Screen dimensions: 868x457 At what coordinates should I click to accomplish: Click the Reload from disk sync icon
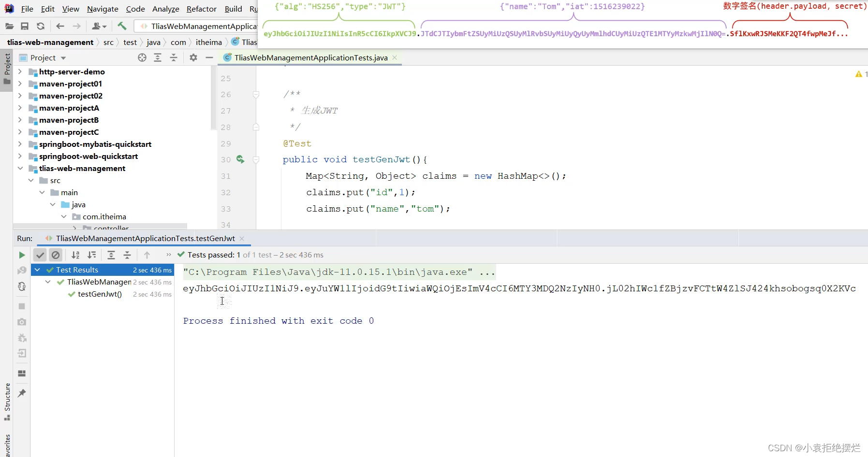point(41,26)
